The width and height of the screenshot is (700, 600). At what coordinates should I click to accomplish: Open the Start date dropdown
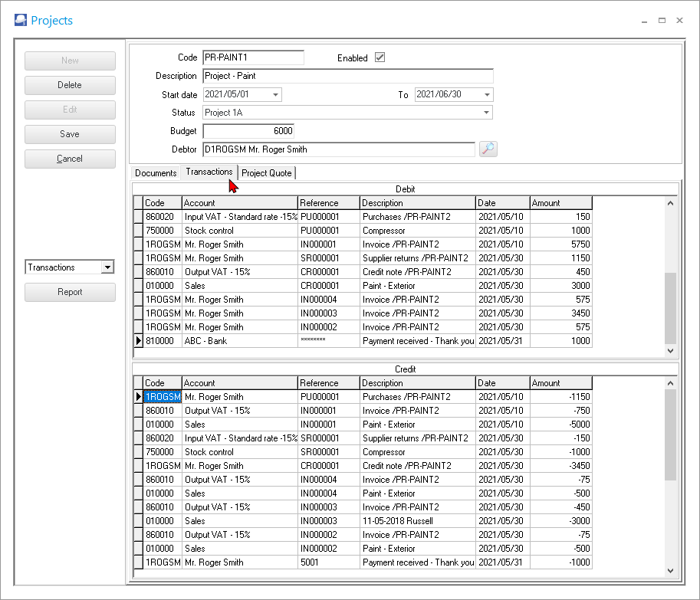click(276, 94)
